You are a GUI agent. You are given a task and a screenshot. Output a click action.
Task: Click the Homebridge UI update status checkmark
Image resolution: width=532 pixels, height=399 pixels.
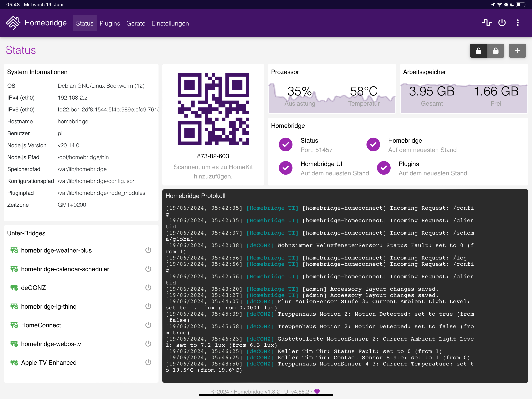285,168
